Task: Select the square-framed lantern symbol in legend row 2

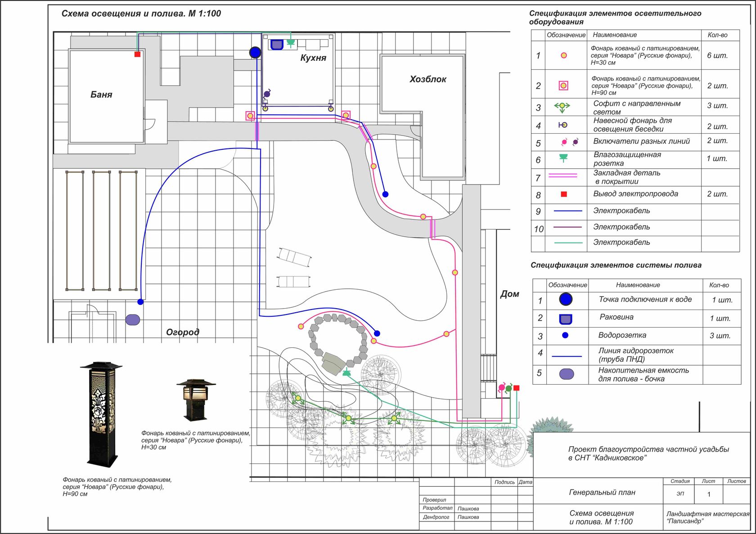Action: pos(563,85)
